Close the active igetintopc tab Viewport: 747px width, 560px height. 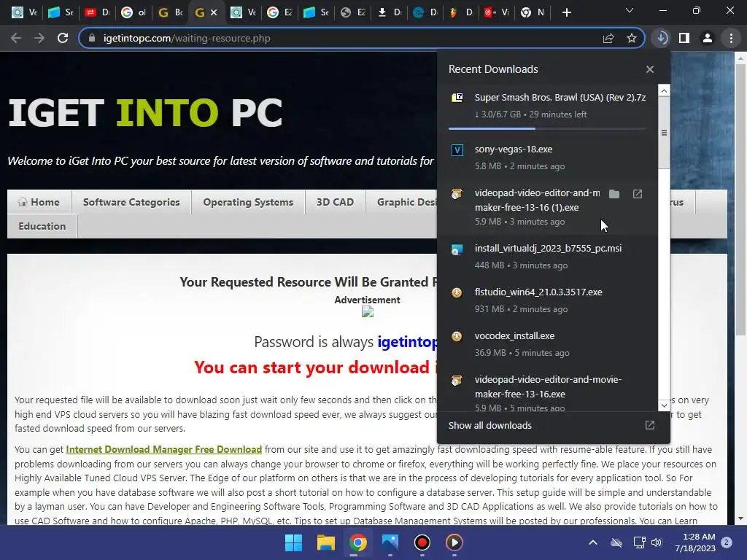click(214, 13)
